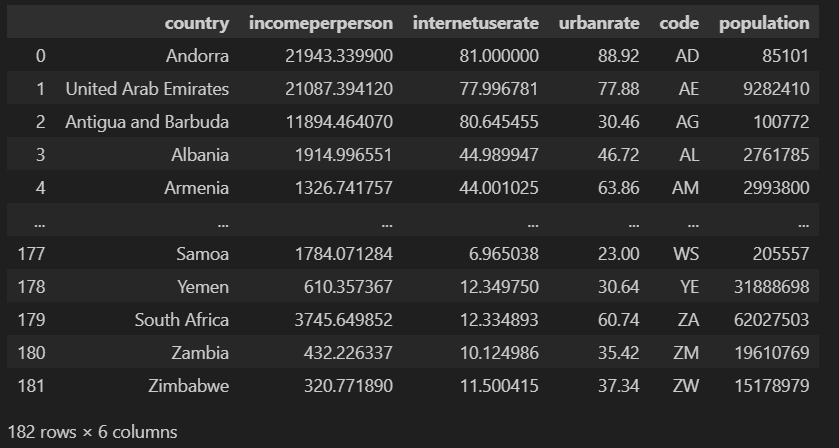The width and height of the screenshot is (839, 448).
Task: Click the Antigua and Barbuda cell
Action: [x=147, y=122]
